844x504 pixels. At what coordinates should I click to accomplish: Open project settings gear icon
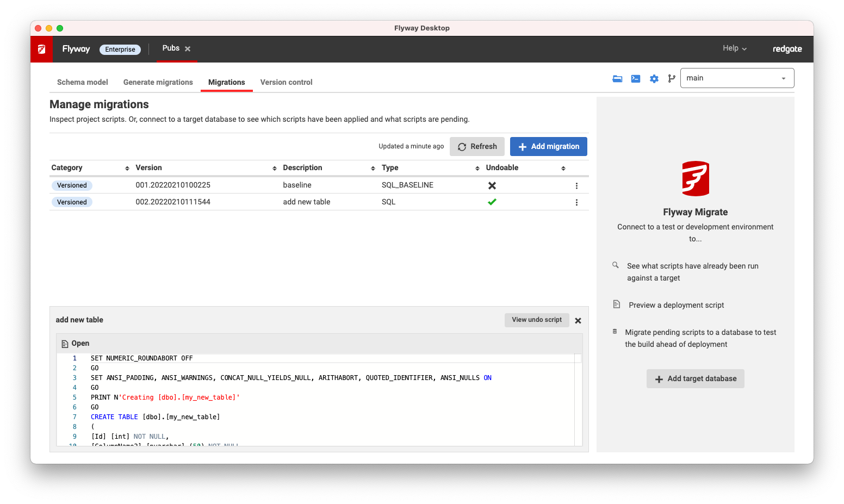point(654,78)
